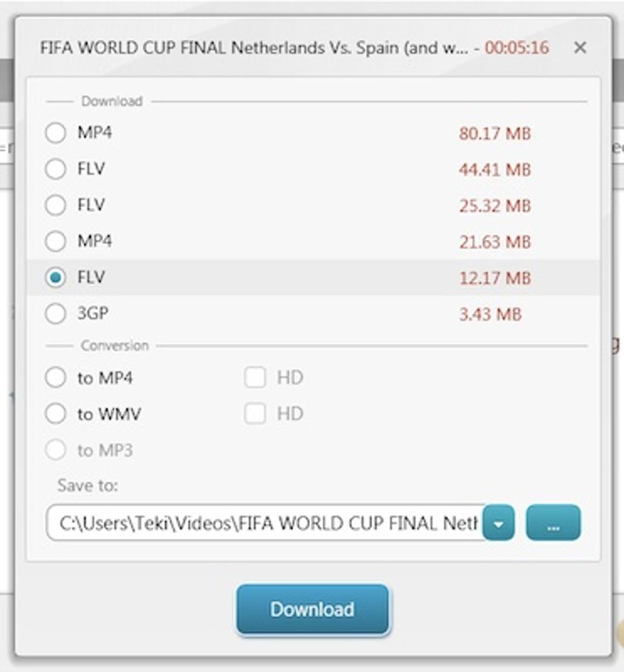Start the download with the Download button

pos(312,609)
